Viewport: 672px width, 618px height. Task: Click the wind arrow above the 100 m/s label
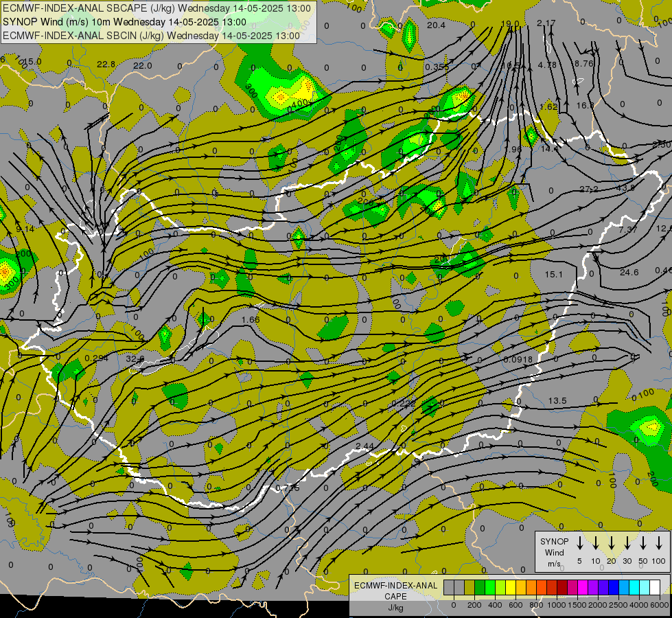pos(659,542)
